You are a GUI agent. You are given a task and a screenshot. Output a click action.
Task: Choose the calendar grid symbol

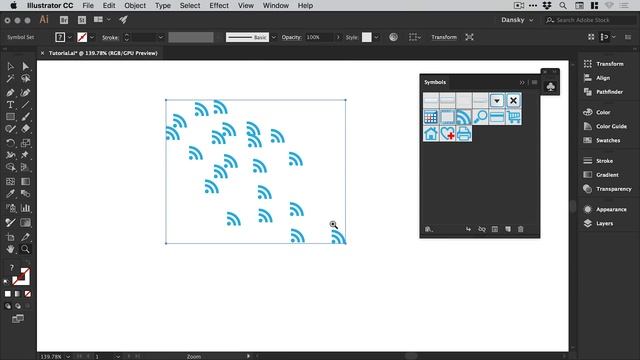click(431, 117)
